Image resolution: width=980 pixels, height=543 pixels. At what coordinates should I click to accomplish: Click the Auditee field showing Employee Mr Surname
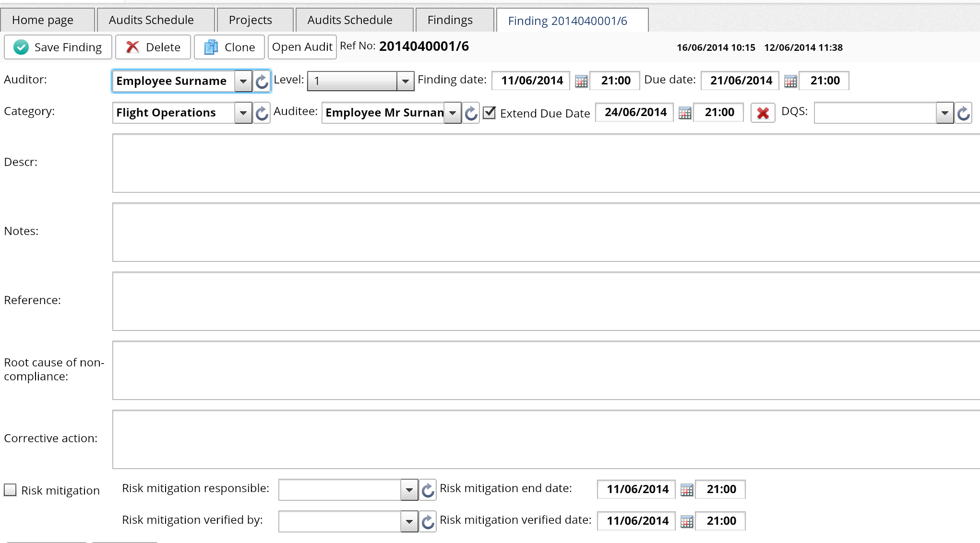point(383,113)
